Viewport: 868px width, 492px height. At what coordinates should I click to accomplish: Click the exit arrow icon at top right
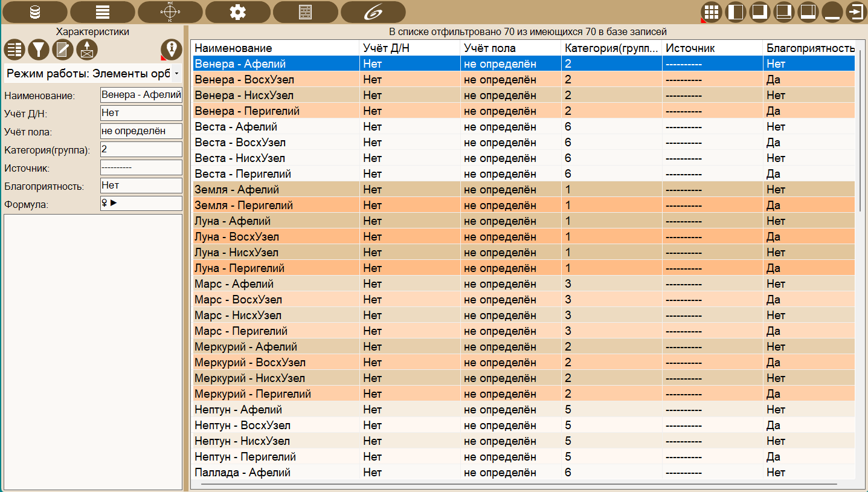(x=856, y=12)
